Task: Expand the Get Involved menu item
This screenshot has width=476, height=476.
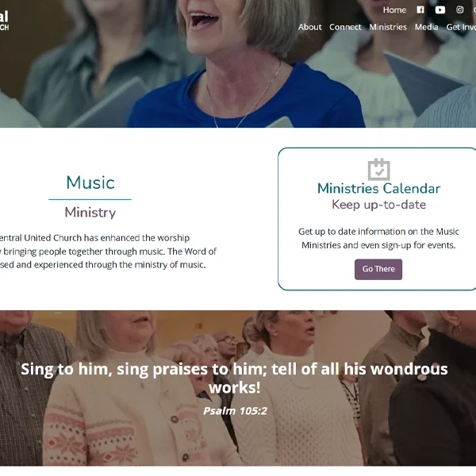Action: [461, 27]
